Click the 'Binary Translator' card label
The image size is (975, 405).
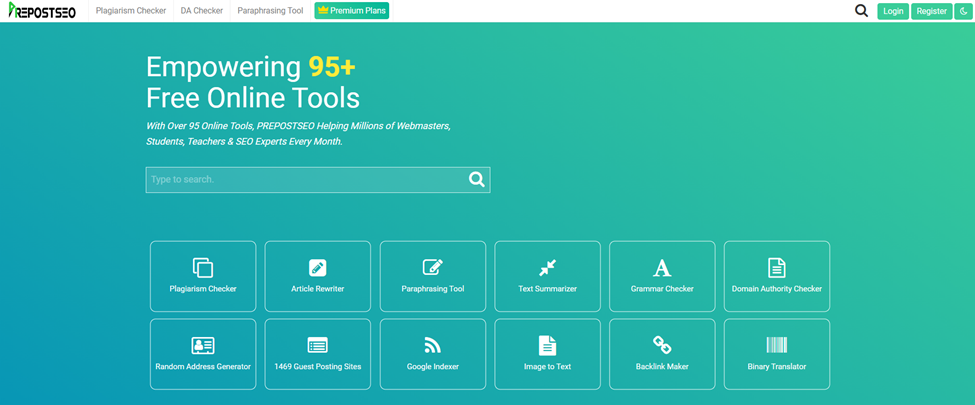tap(777, 366)
